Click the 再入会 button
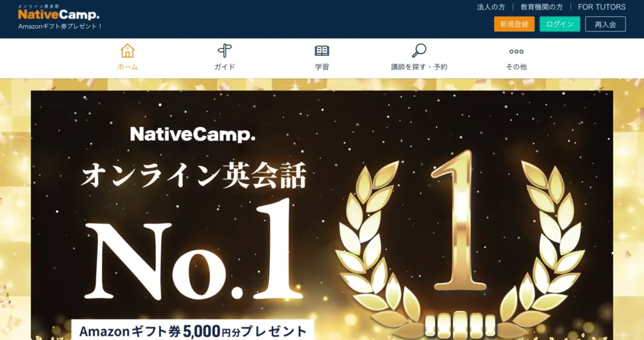This screenshot has height=340, width=644. pyautogui.click(x=606, y=25)
